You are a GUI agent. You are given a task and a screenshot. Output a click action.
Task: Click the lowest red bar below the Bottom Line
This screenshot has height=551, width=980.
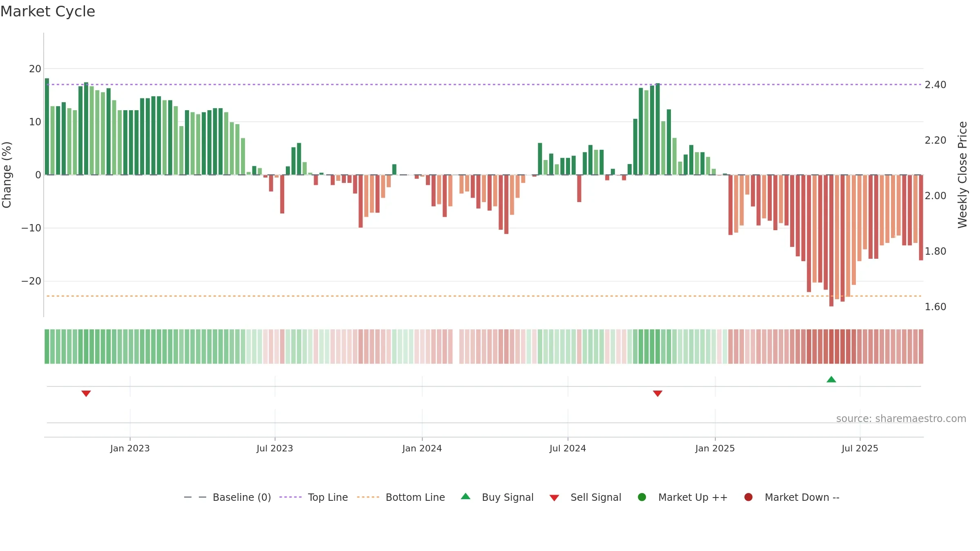click(831, 241)
